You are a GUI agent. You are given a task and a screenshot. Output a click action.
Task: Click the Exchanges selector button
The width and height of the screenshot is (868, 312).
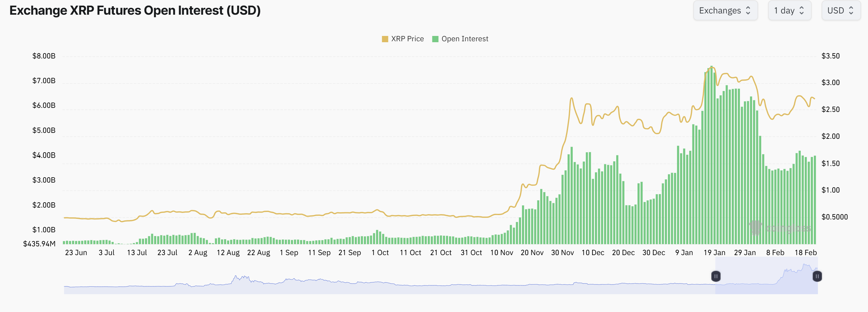coord(725,10)
